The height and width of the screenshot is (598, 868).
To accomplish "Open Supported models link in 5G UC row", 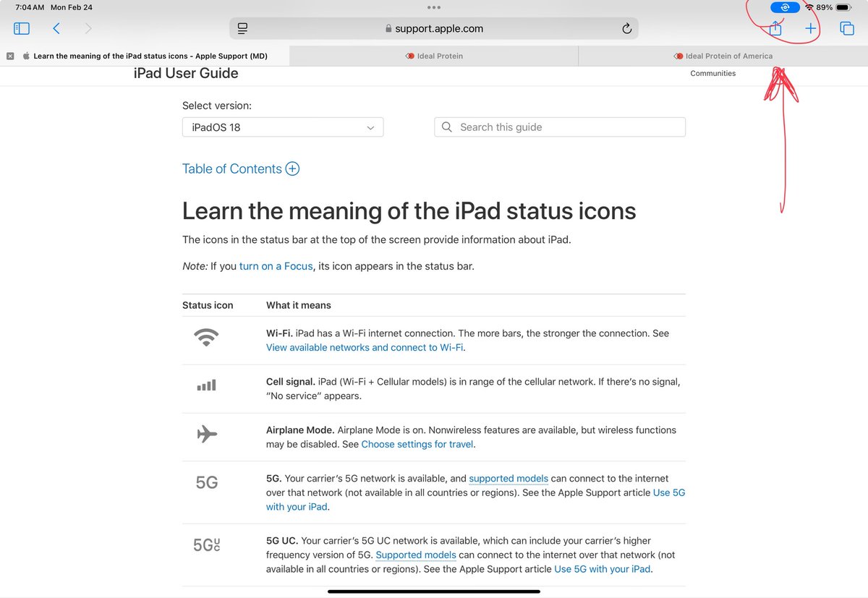I will 416,555.
